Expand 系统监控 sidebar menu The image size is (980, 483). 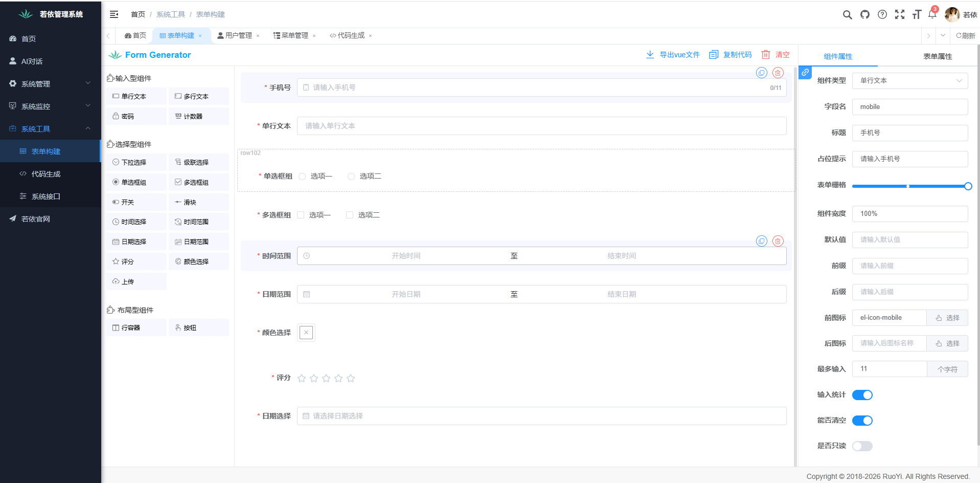51,106
